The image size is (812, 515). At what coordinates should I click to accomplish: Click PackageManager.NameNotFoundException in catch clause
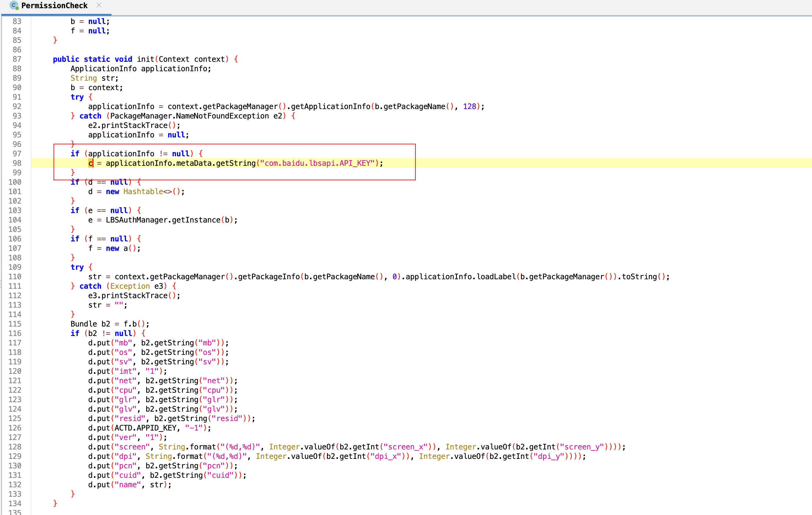coord(190,116)
